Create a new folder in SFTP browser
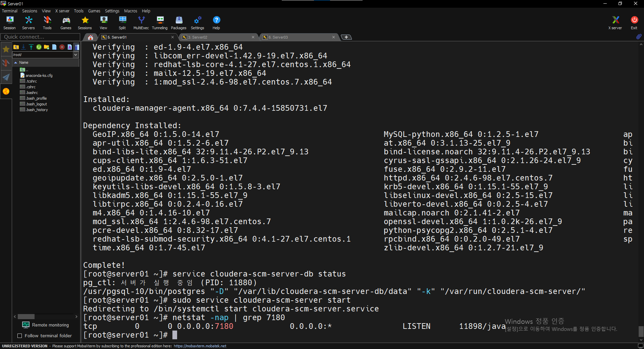The image size is (644, 349). click(x=47, y=47)
